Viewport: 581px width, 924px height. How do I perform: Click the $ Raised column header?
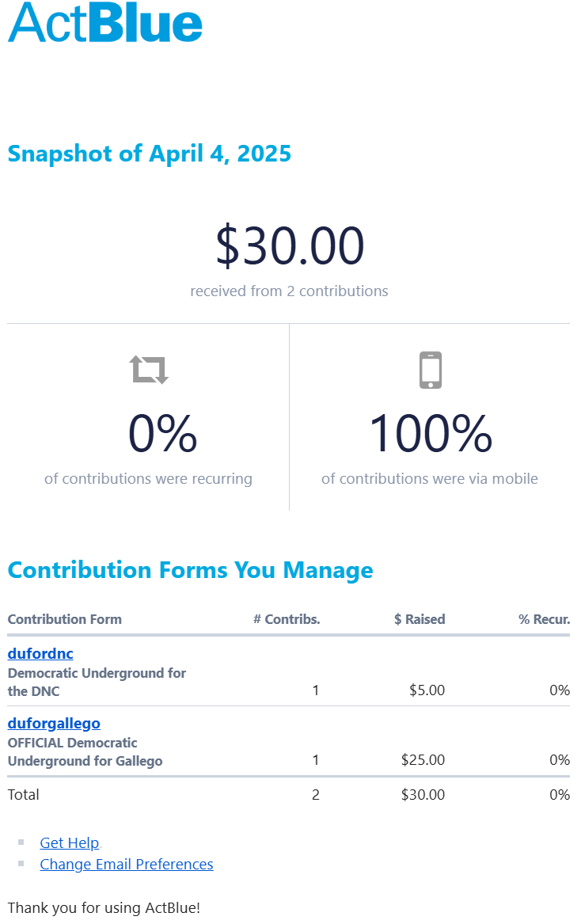pos(420,619)
